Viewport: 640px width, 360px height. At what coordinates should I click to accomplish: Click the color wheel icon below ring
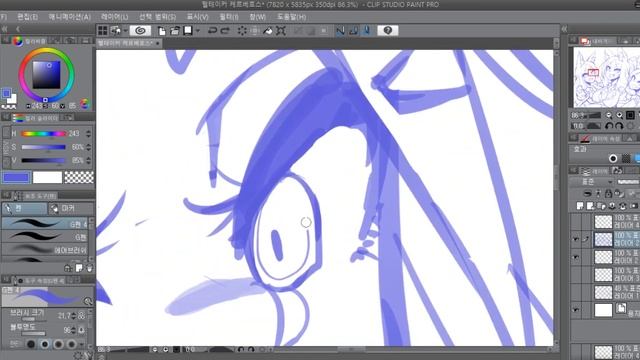click(x=84, y=104)
